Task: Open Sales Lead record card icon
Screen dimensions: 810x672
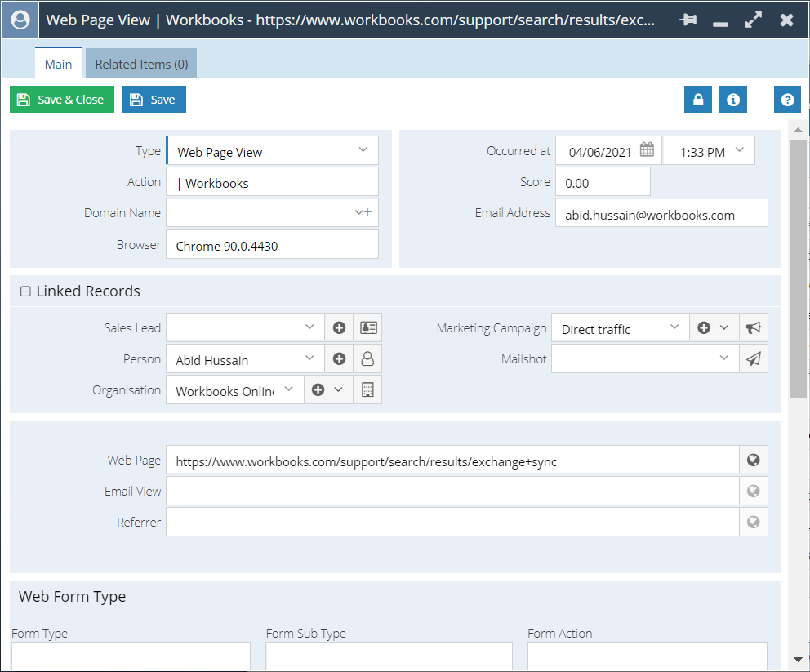Action: (367, 327)
